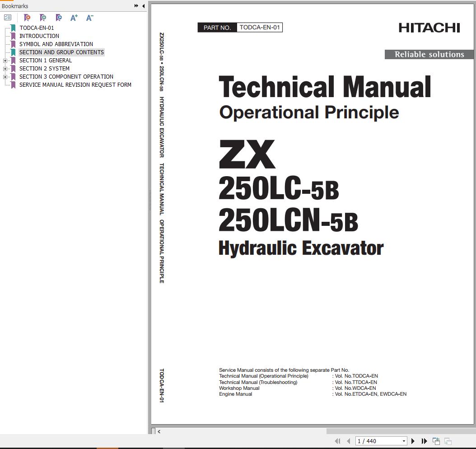Click the part number TODCA-EN-01 box
476x449 pixels.
coord(260,27)
